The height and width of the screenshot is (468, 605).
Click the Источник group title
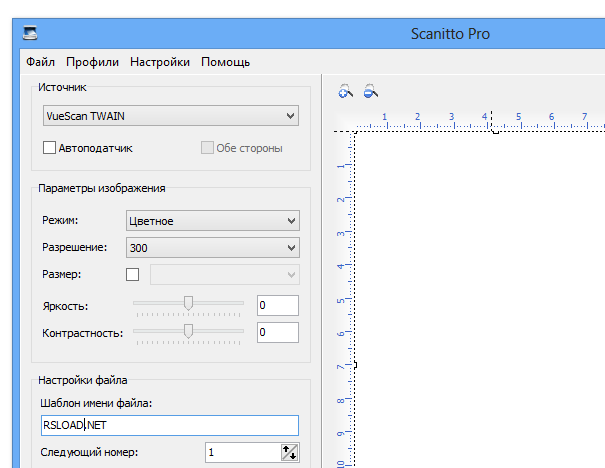pos(62,87)
